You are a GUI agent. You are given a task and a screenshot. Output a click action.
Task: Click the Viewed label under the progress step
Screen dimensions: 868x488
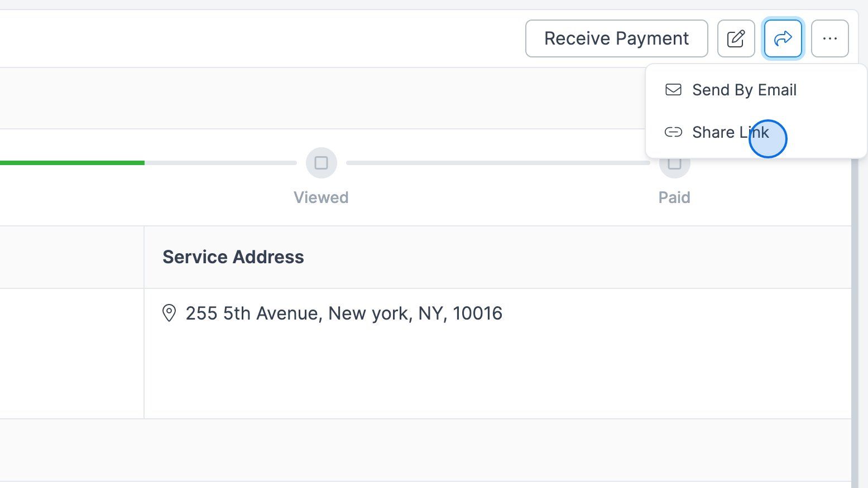tap(321, 197)
